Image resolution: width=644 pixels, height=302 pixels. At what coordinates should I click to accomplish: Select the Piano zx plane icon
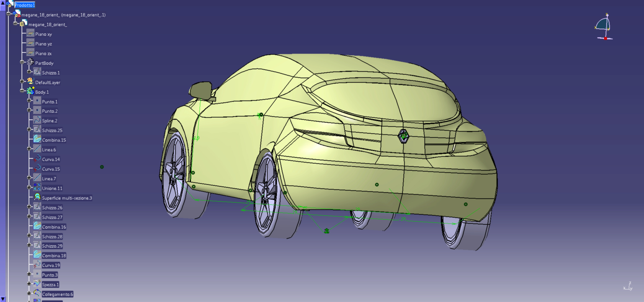30,52
